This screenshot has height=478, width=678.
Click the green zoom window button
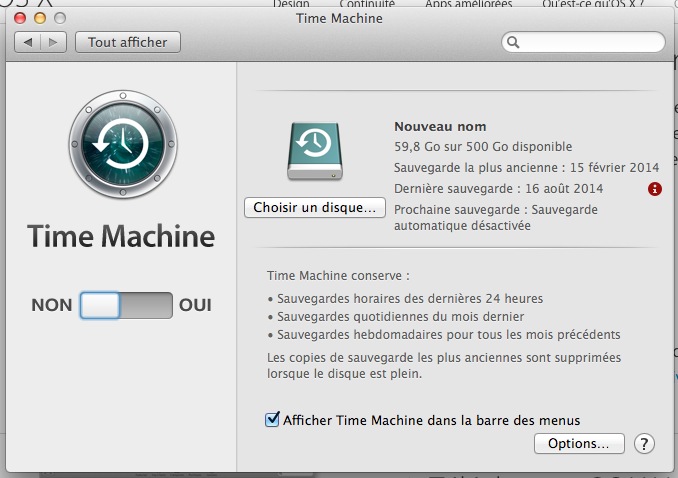pyautogui.click(x=61, y=18)
